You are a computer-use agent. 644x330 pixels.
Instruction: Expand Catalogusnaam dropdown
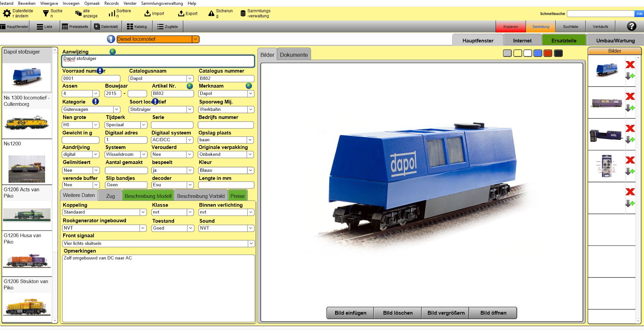(x=190, y=78)
